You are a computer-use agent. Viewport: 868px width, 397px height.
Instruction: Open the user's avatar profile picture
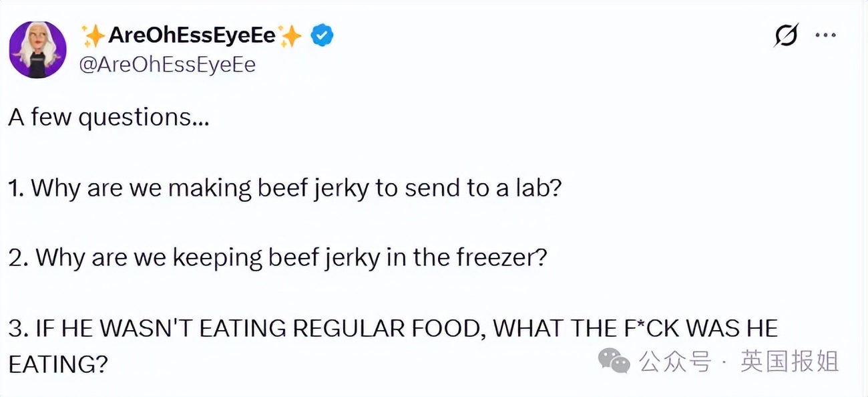37,49
